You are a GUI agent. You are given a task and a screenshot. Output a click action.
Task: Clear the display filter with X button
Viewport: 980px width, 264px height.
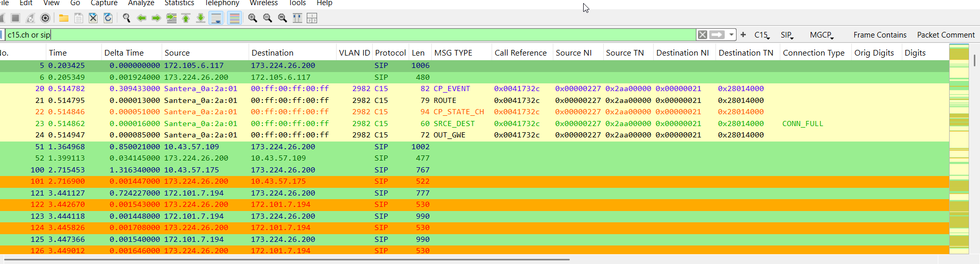pyautogui.click(x=702, y=35)
